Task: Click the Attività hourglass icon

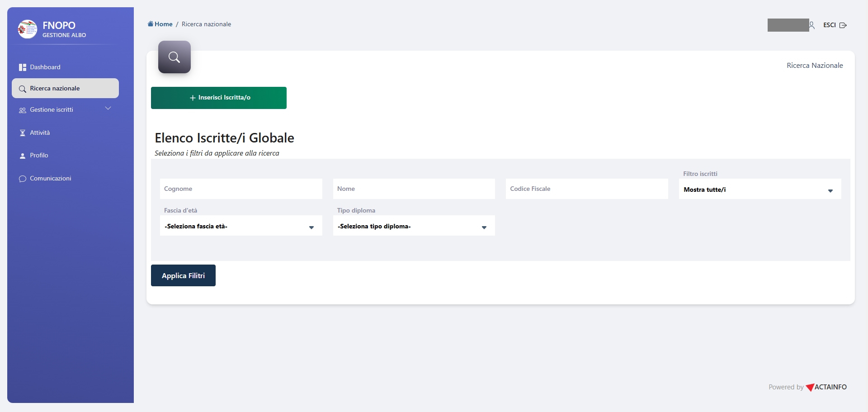Action: point(22,133)
